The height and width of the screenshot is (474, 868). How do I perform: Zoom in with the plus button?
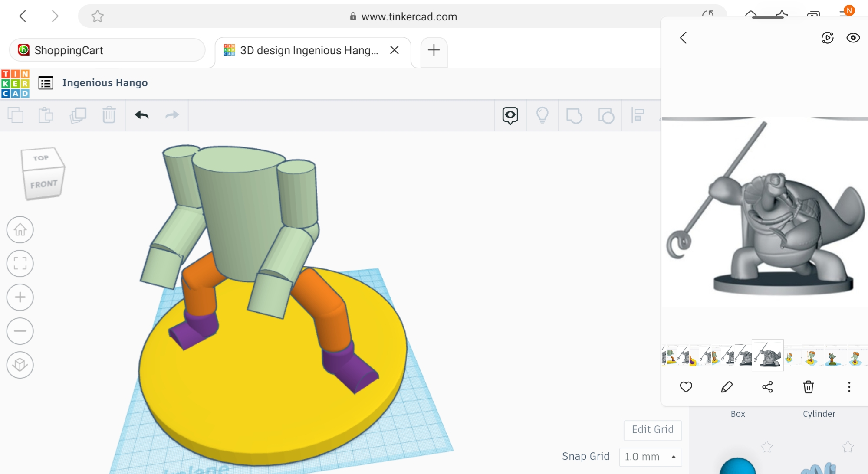(x=20, y=297)
